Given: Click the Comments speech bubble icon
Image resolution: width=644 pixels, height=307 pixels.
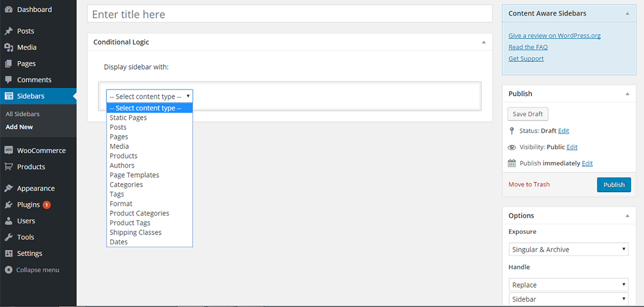Looking at the screenshot, I should (9, 80).
